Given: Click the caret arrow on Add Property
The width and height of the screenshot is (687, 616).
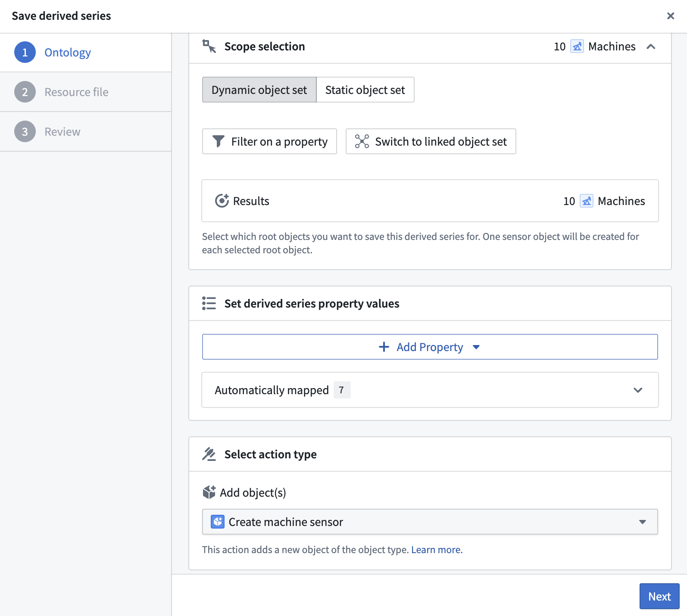Looking at the screenshot, I should coord(476,347).
